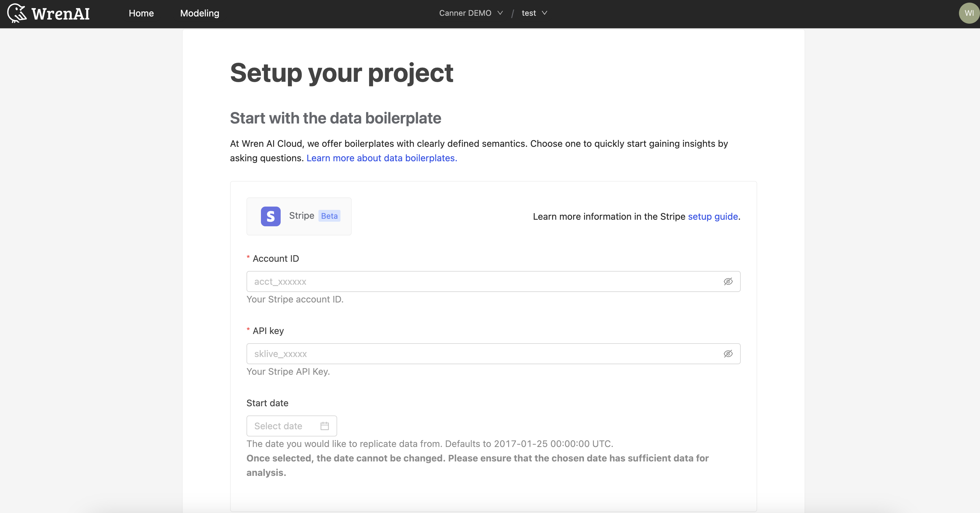
Task: Expand the Canner DEMO organization dropdown
Action: click(x=471, y=13)
